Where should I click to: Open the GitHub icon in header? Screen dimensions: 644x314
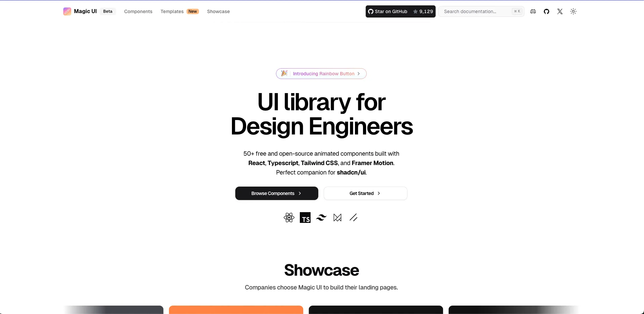click(x=547, y=11)
